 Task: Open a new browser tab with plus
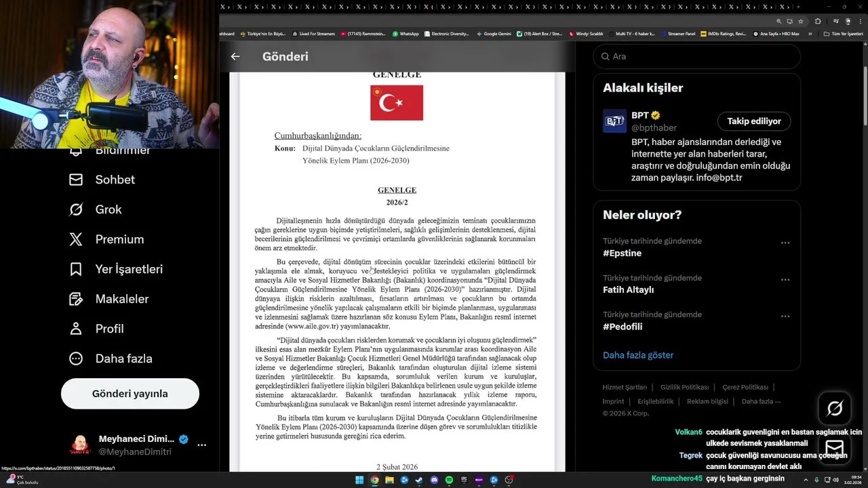[x=798, y=7]
